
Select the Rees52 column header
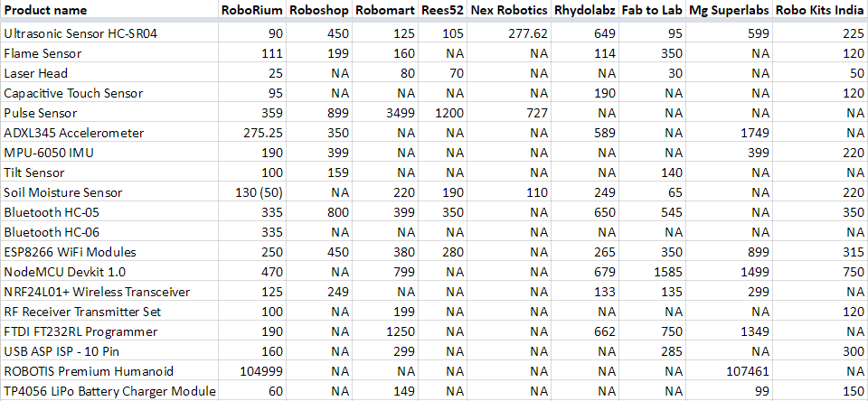coord(443,9)
